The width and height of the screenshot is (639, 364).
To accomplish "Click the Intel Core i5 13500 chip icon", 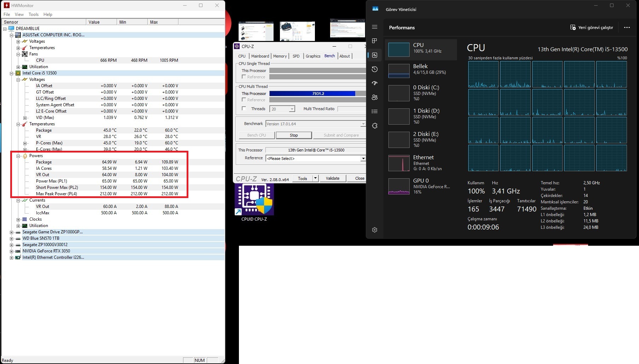I will (18, 73).
